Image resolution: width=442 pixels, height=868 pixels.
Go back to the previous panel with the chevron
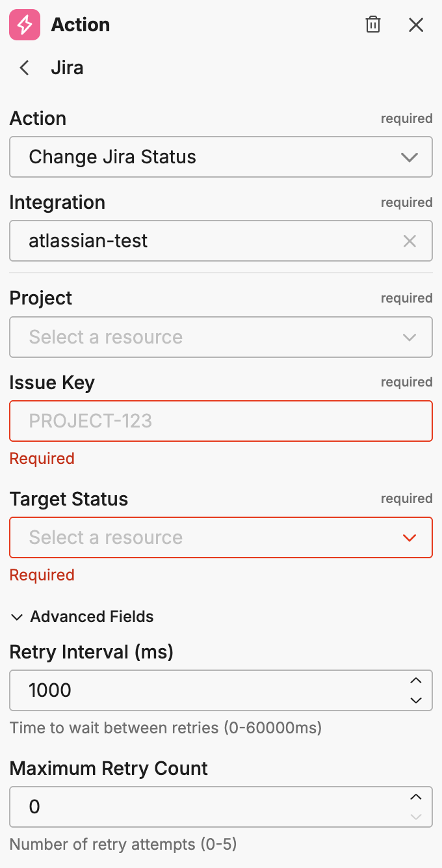point(23,68)
